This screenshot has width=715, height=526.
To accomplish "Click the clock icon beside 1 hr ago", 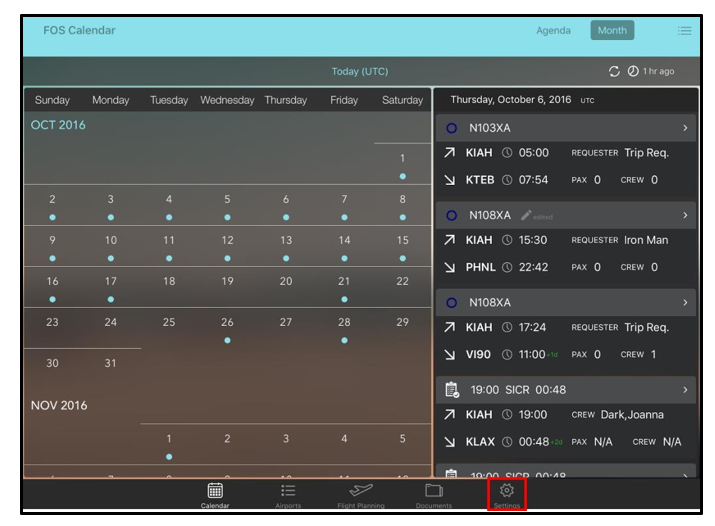I will 633,72.
